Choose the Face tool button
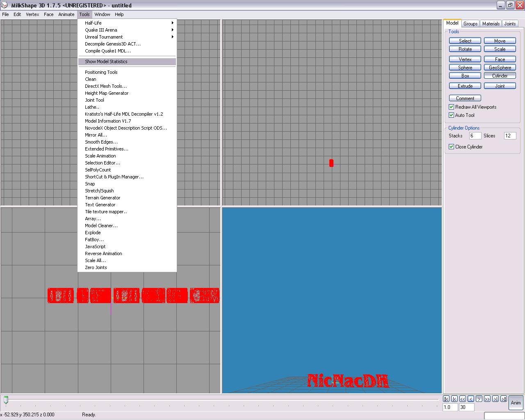Screen dimensions: 525x420 coord(500,59)
